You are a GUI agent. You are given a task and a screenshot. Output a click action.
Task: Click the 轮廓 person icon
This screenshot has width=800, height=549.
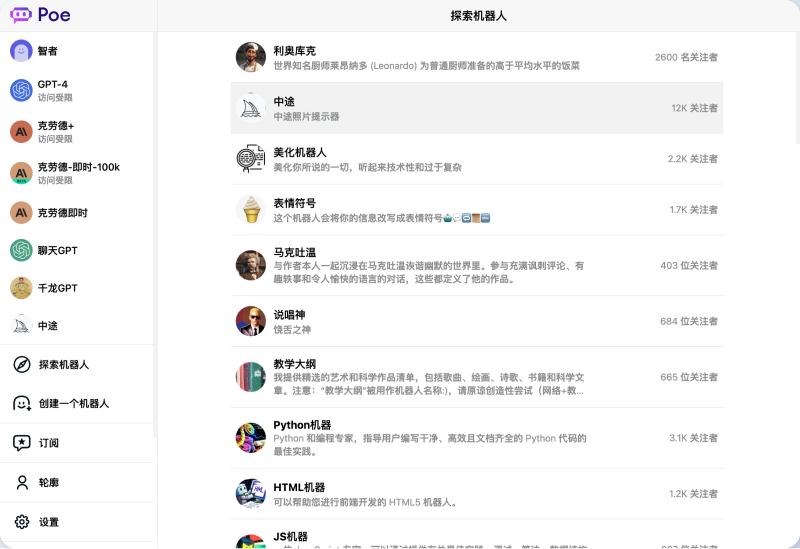(x=22, y=482)
